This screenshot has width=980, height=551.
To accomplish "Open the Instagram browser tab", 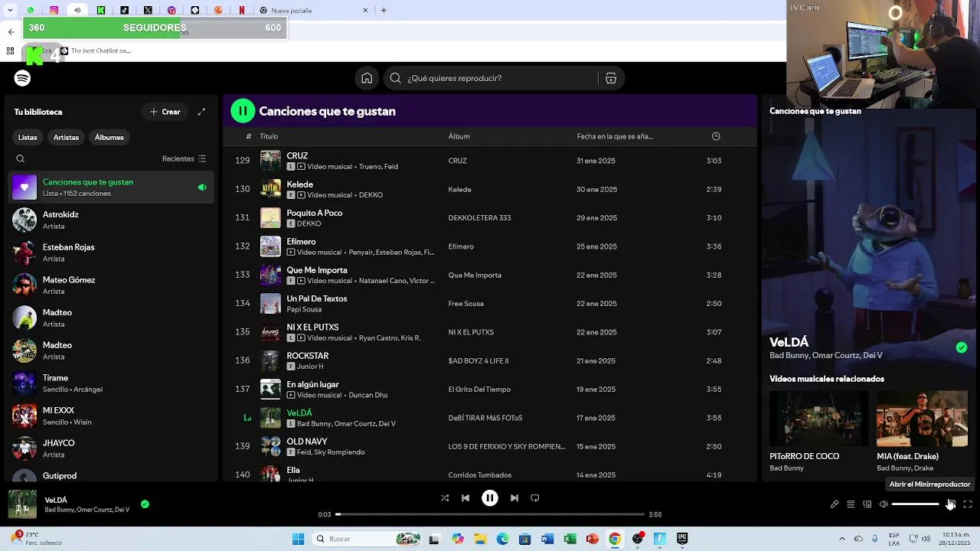I will (54, 11).
